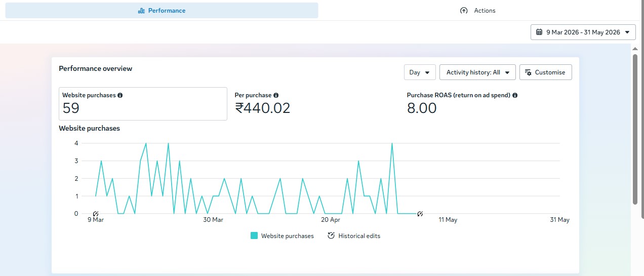Click the 11 May axis label
Image resolution: width=644 pixels, height=276 pixels.
[x=448, y=220]
